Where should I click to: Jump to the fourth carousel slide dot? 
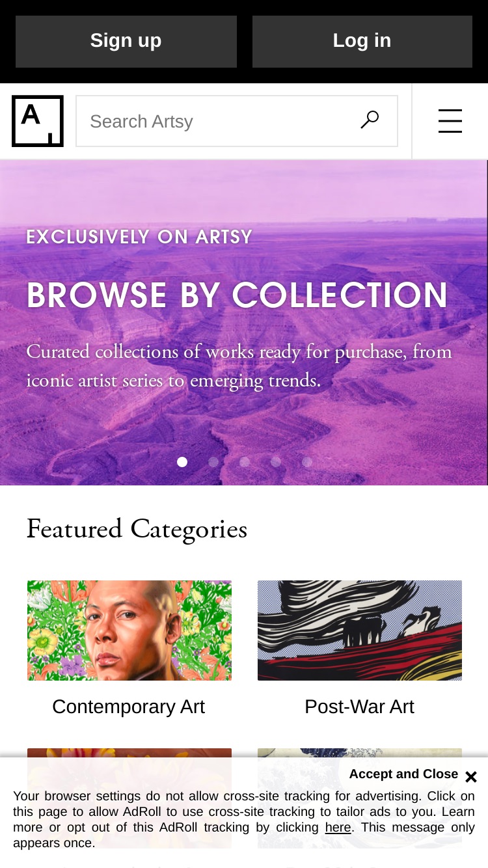pyautogui.click(x=276, y=462)
